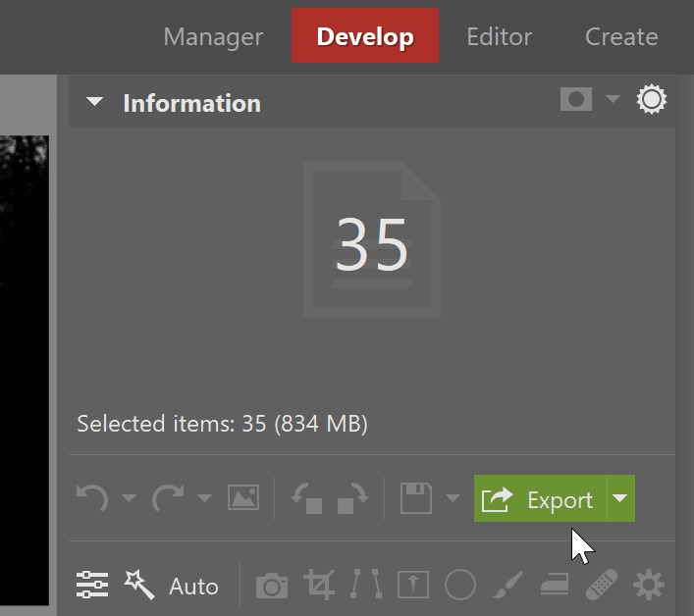
Task: Select the Radial Filter circle tool
Action: [460, 585]
